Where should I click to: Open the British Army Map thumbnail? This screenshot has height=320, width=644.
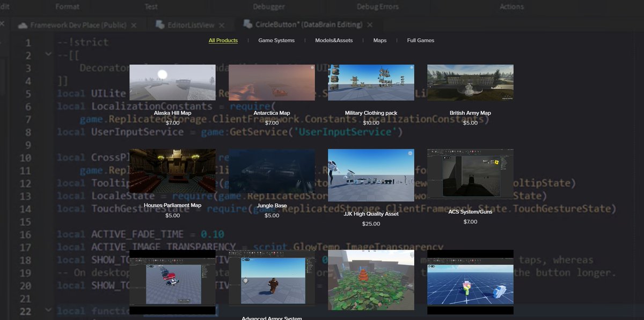[x=470, y=83]
